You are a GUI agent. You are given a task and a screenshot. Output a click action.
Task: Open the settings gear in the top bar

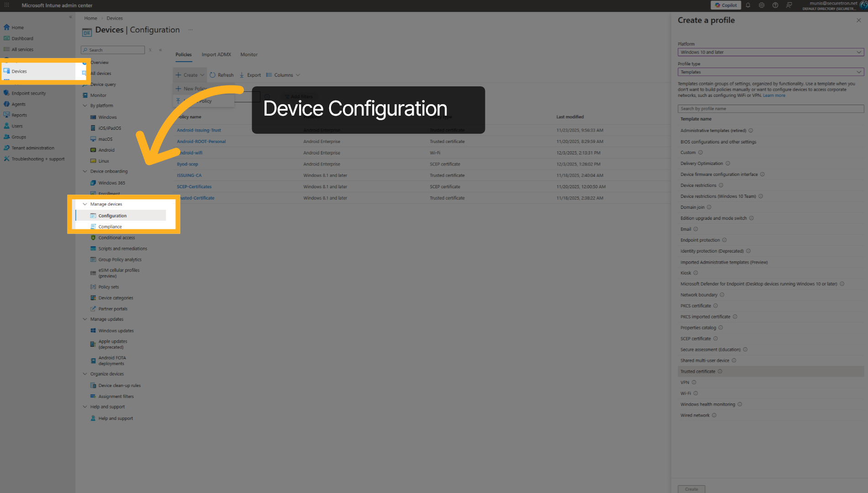[761, 5]
